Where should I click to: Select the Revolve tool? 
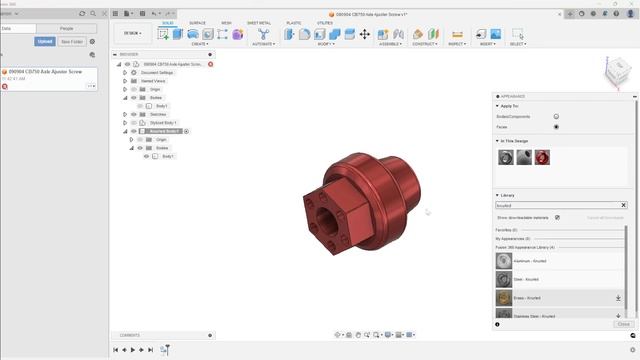193,34
